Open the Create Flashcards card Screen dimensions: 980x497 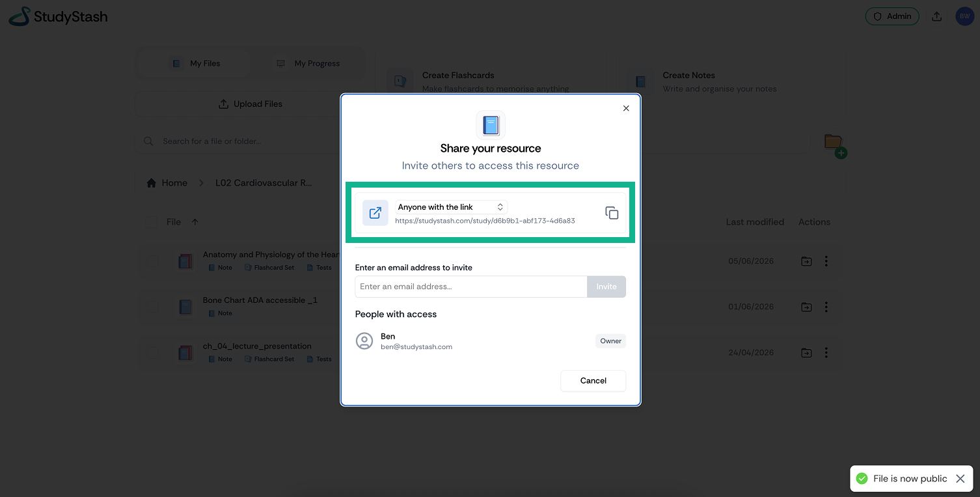(489, 81)
